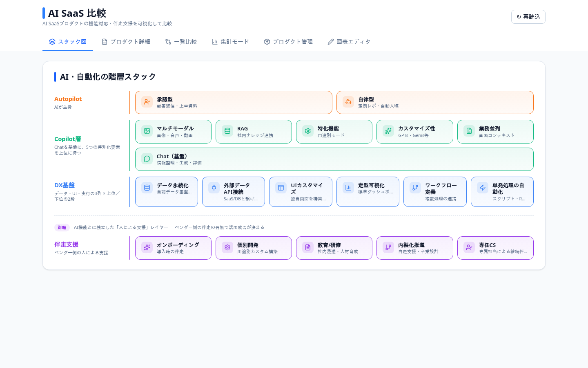588x368 pixels.
Task: Click the sparkle icon on カスタマイズ性 card
Action: coord(388,131)
